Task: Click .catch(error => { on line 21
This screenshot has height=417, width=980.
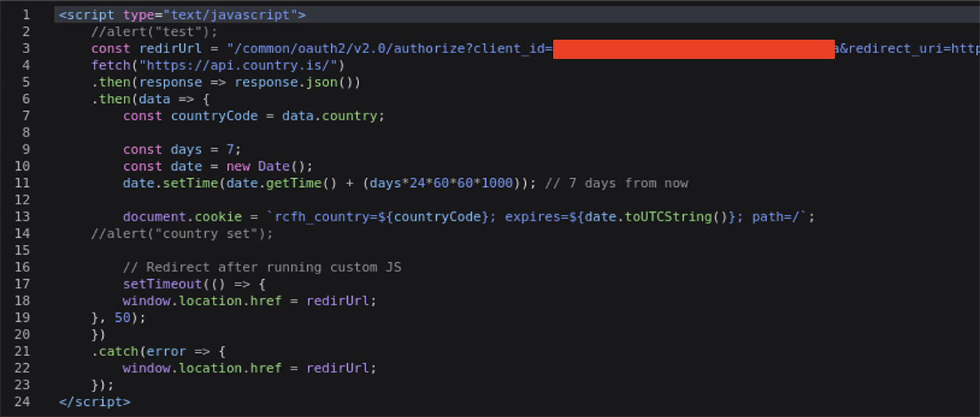Action: tap(158, 351)
